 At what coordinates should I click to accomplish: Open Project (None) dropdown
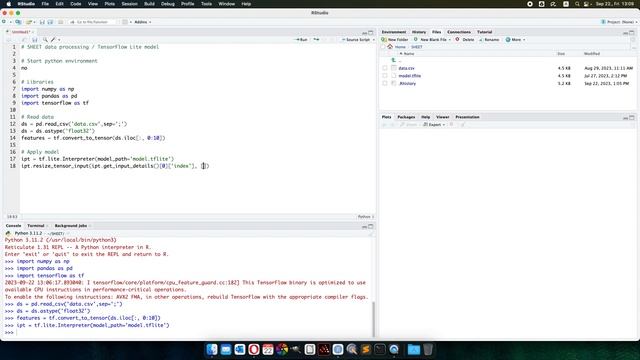[x=619, y=22]
